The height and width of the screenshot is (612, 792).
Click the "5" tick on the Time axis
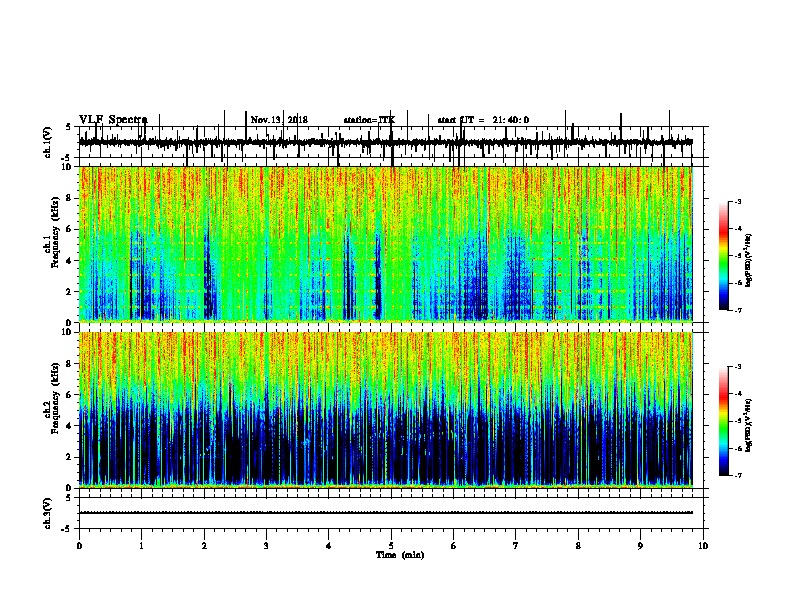391,546
